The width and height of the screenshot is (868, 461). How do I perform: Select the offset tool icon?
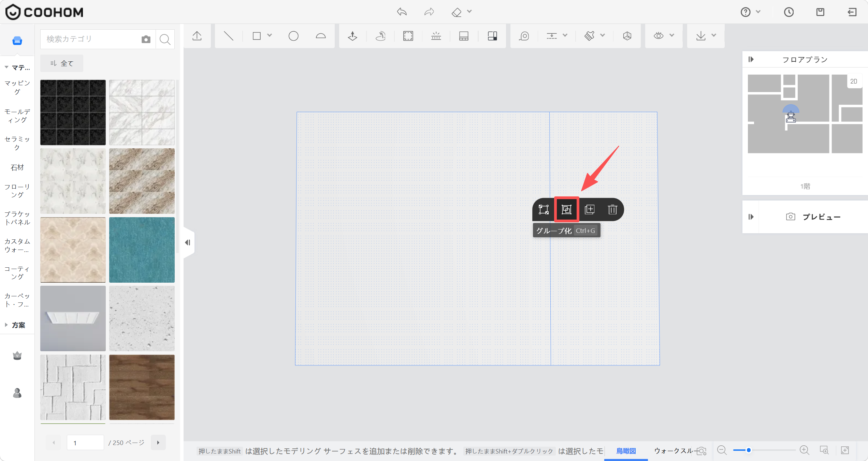click(x=408, y=36)
